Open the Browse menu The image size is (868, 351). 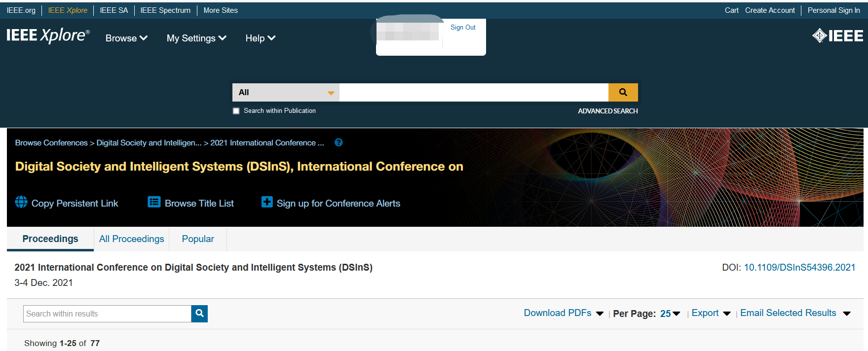(x=126, y=38)
